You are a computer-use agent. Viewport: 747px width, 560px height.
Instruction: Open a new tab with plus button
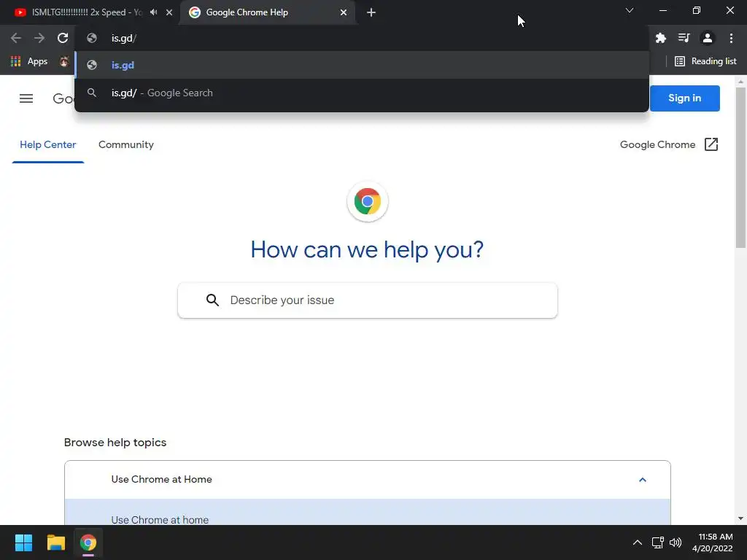click(x=371, y=12)
